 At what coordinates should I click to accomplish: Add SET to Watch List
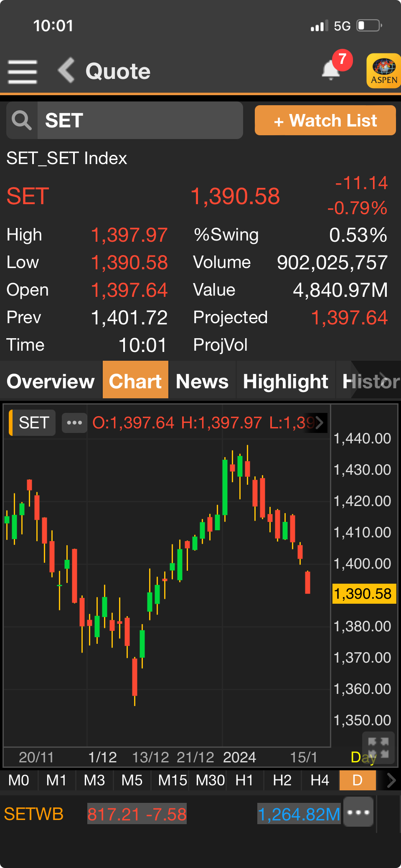[325, 121]
